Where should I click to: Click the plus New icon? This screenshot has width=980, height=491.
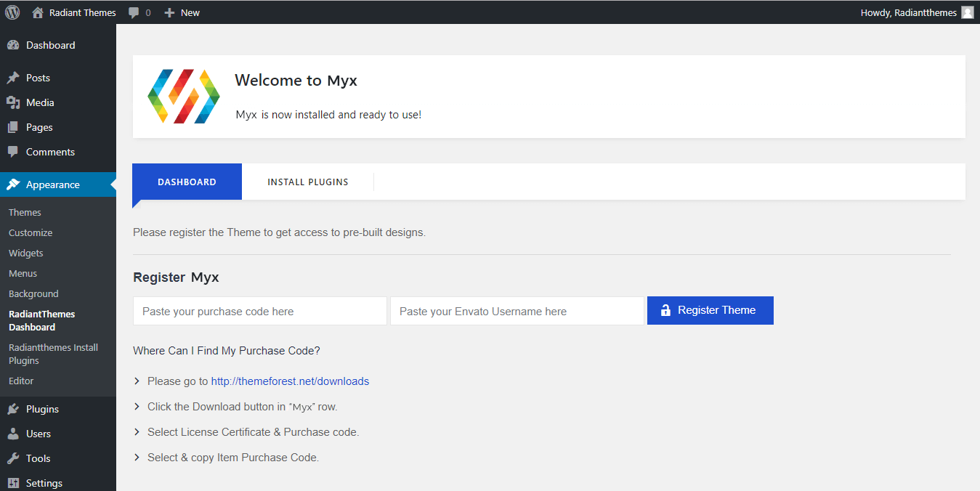169,12
